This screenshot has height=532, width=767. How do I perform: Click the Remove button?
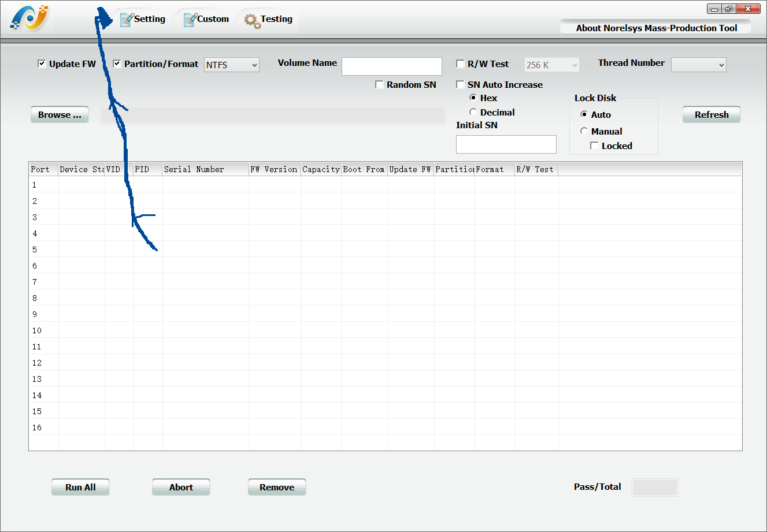277,487
